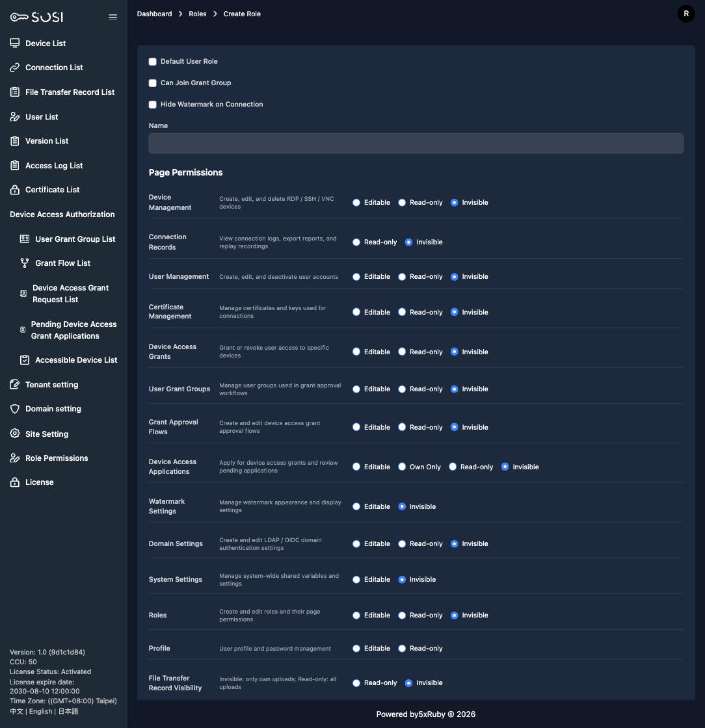The height and width of the screenshot is (728, 705).
Task: Click the Device List monitor icon
Action: coord(15,43)
